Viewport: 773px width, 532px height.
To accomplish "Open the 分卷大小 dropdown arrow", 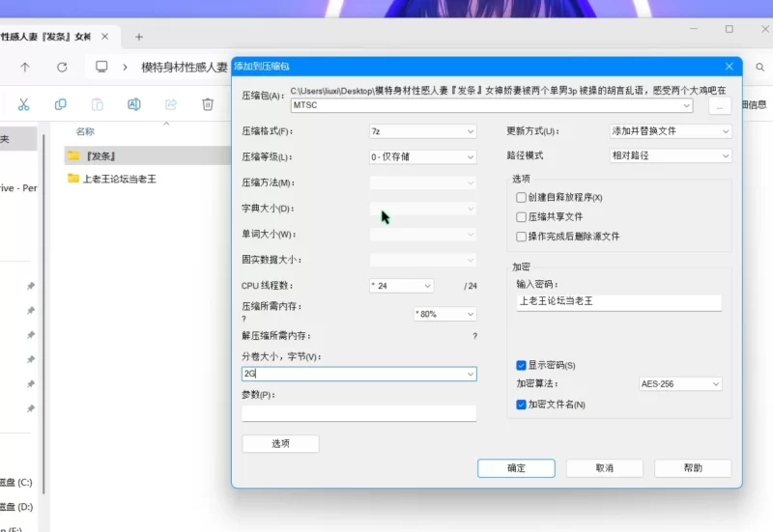I will 471,374.
